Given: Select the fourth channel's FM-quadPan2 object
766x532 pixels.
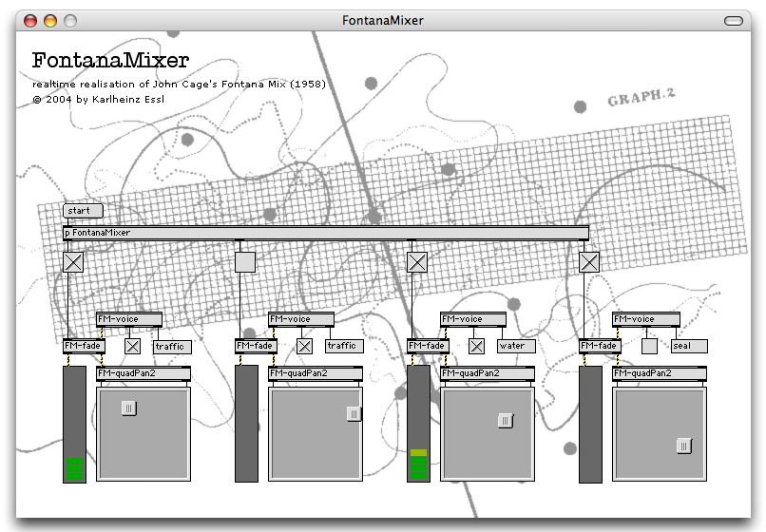Looking at the screenshot, I should tap(659, 373).
